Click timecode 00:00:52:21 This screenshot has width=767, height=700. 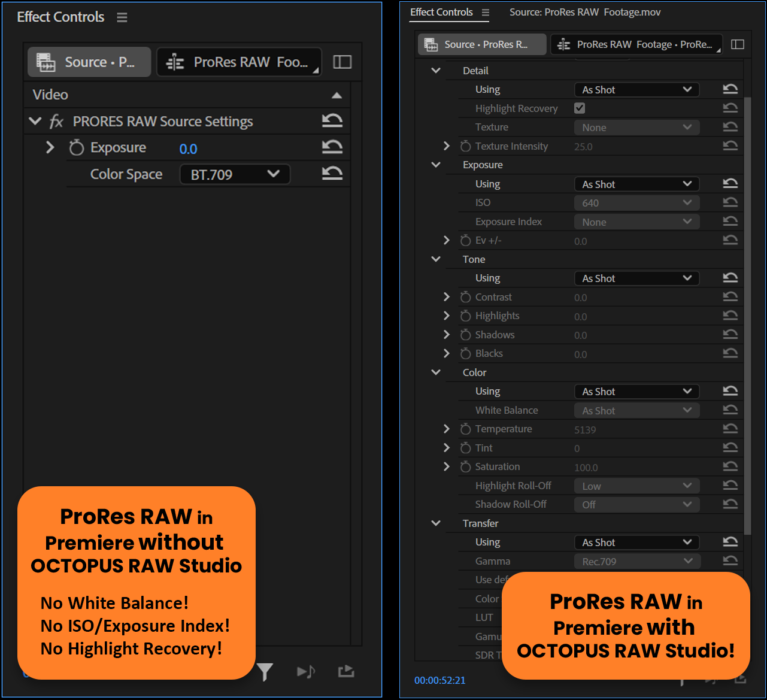coord(440,680)
